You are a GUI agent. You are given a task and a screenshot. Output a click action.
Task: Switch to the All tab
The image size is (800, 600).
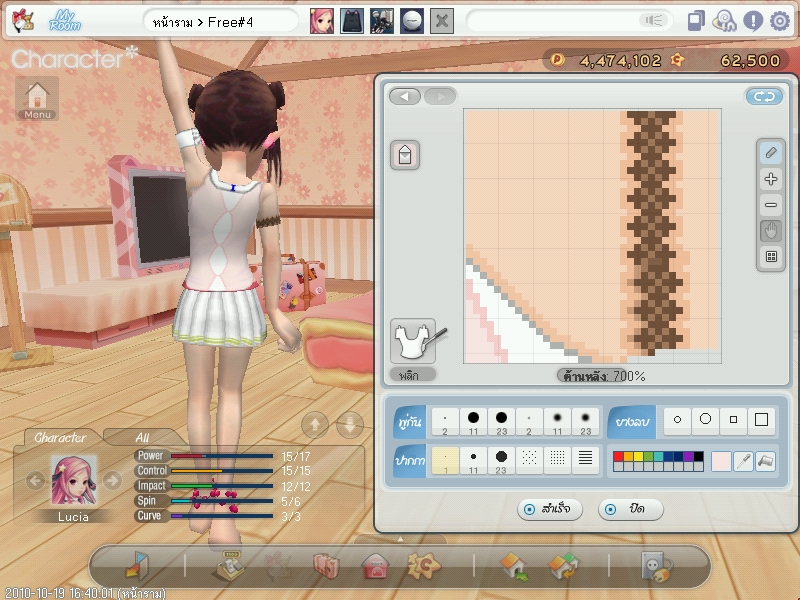tap(142, 437)
